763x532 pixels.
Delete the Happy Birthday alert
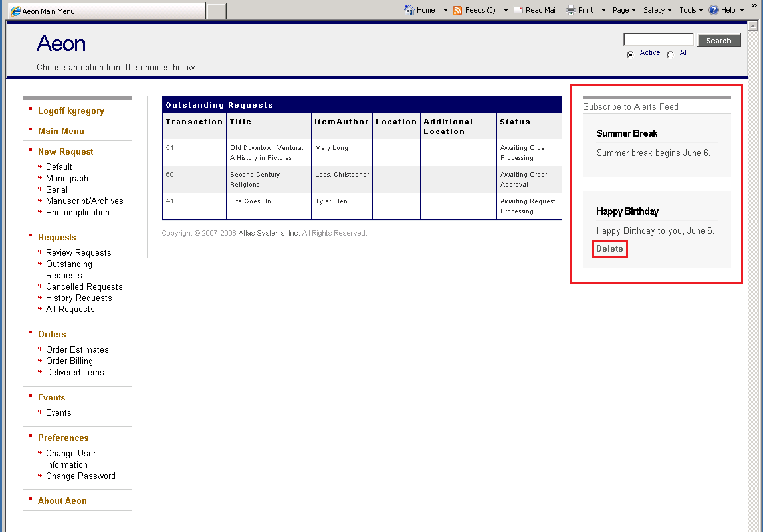(609, 248)
